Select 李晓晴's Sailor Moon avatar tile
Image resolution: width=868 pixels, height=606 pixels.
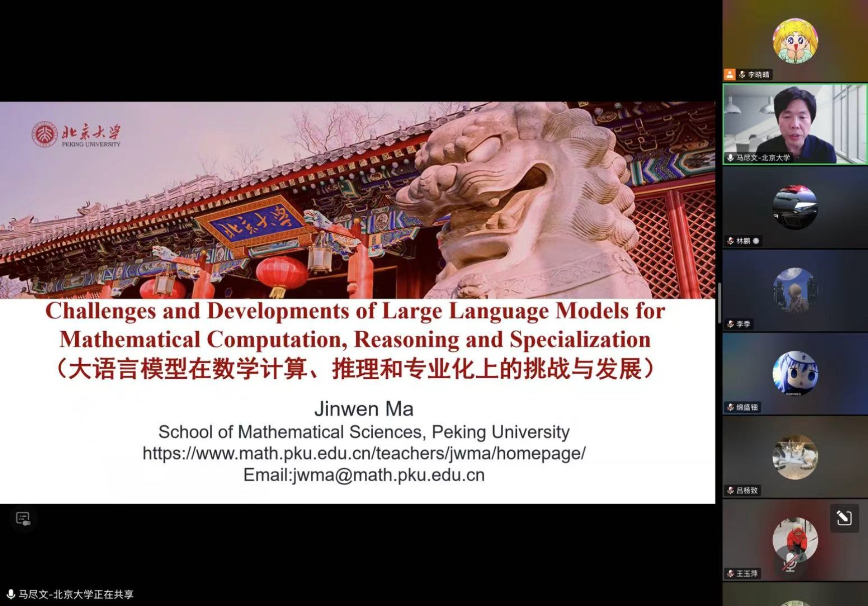[x=795, y=41]
